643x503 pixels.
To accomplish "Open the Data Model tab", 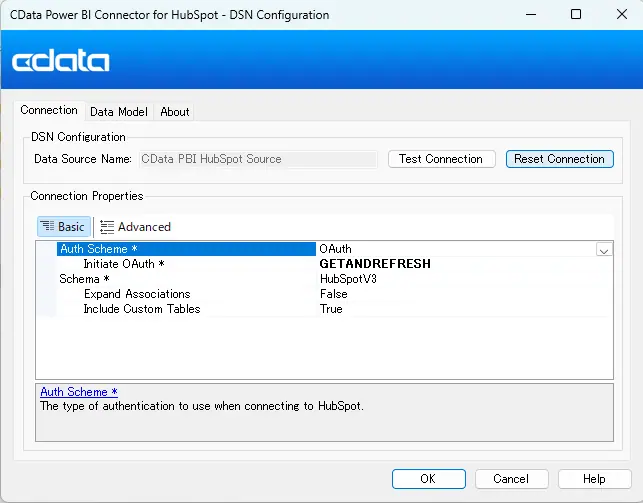I will click(118, 112).
